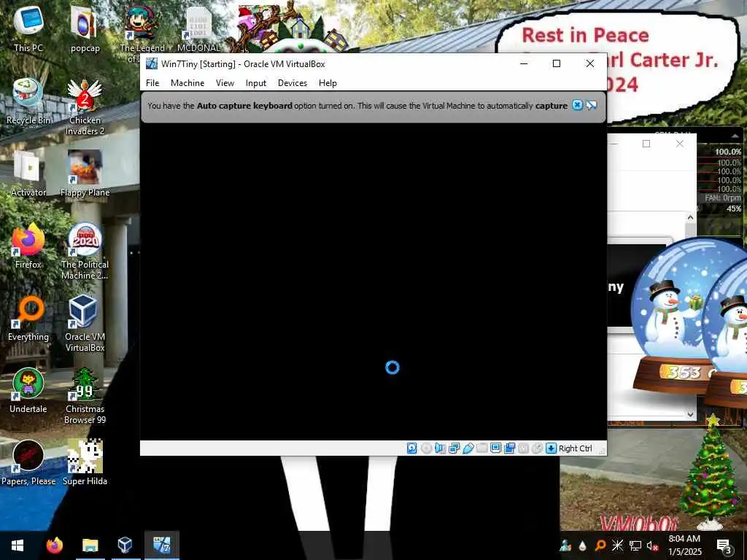This screenshot has height=560, width=747.
Task: Click the hard disk activity status icon
Action: (x=412, y=448)
